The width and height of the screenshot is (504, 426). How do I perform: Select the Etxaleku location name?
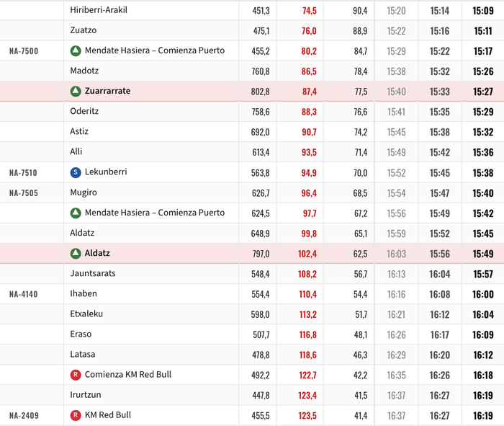pyautogui.click(x=87, y=314)
